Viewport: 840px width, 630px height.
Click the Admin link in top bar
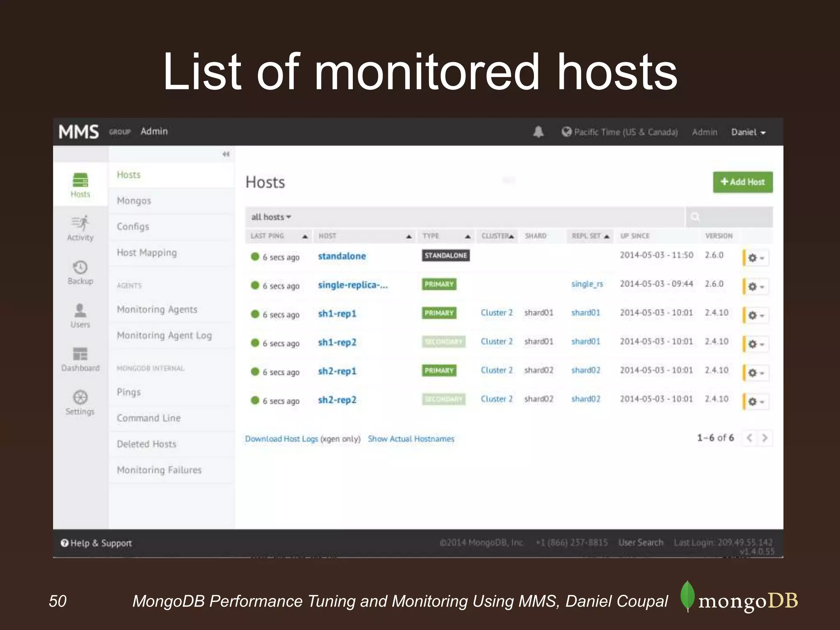(x=705, y=132)
